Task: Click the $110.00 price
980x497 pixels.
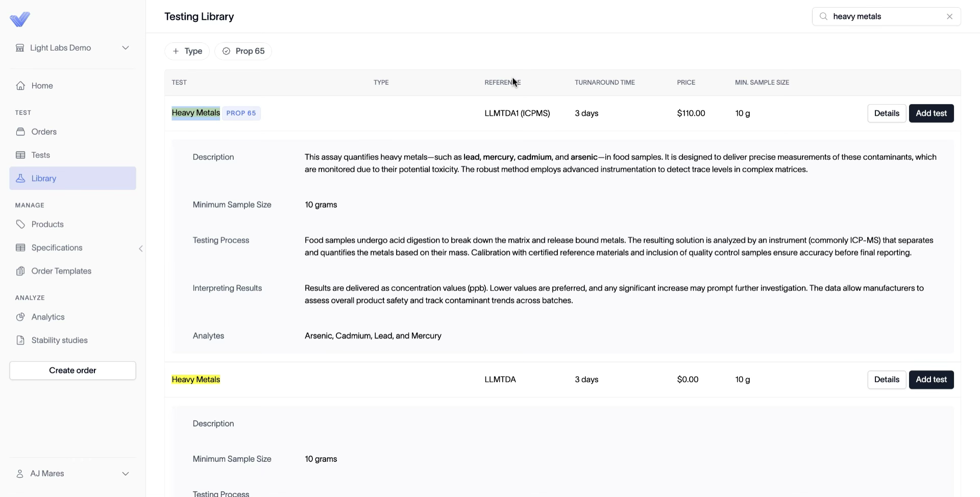Action: (691, 113)
